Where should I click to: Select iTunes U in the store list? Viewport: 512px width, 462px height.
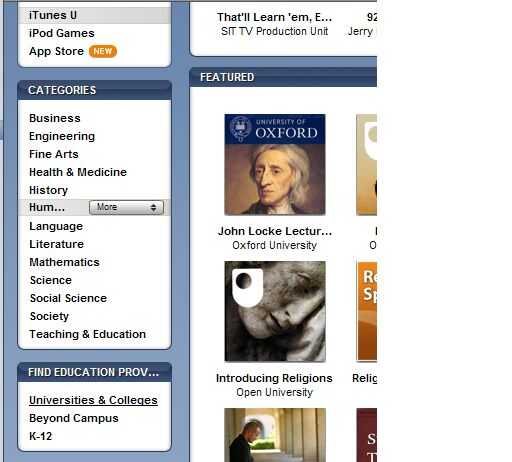53,15
